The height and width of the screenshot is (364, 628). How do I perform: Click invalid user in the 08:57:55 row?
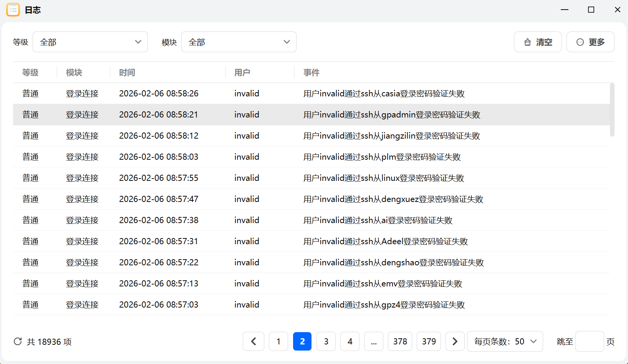click(247, 178)
